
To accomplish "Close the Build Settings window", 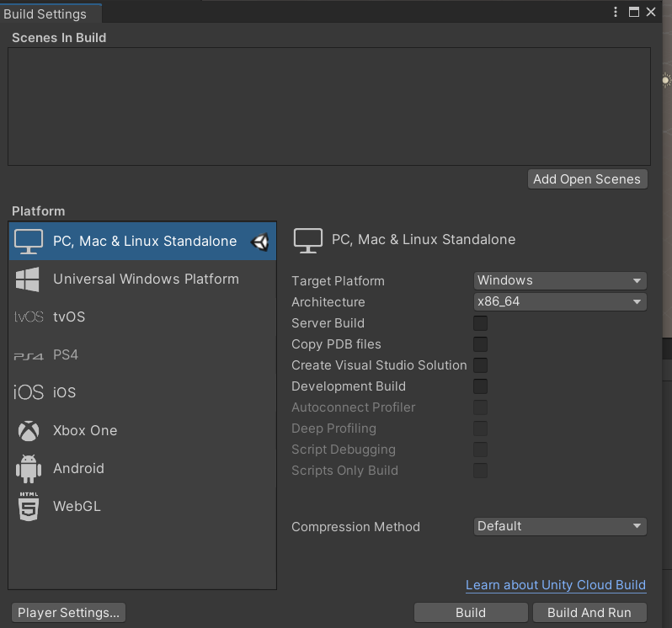I will click(651, 12).
